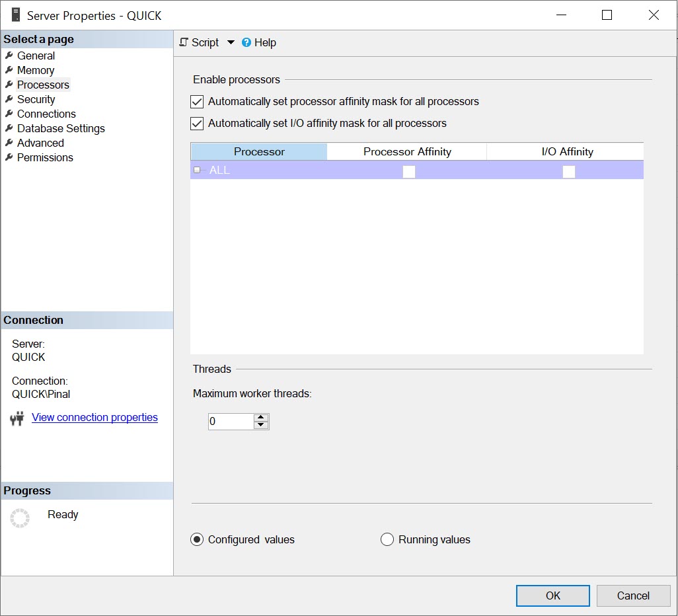
Task: Toggle automatic processor affinity mask checkbox
Action: 197,102
